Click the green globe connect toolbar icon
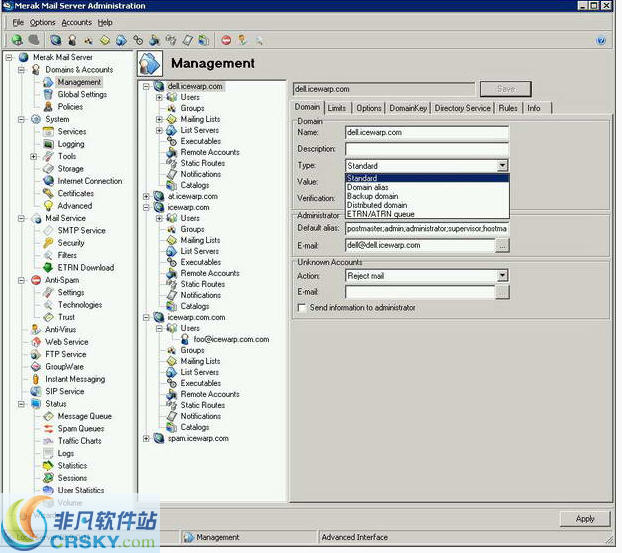This screenshot has height=553, width=622. pyautogui.click(x=17, y=40)
